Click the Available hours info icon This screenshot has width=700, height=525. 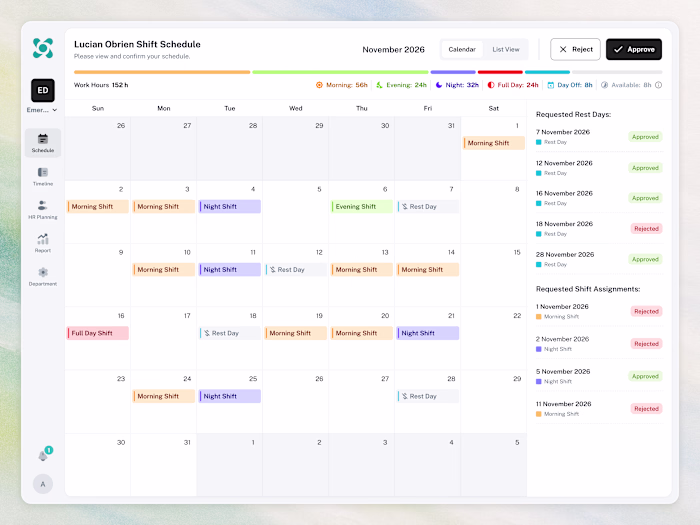pos(658,85)
